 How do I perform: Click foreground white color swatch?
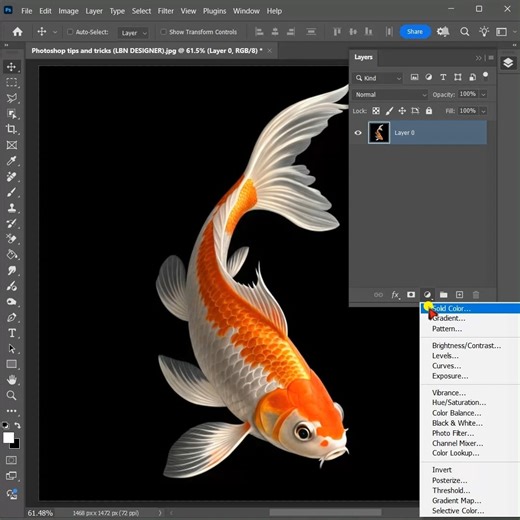pos(8,437)
